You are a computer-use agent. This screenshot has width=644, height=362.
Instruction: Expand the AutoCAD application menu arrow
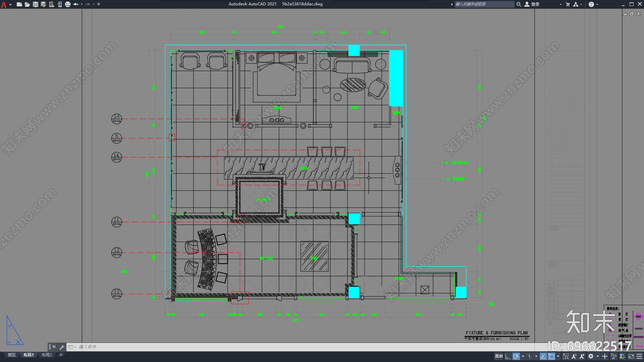pos(10,4)
